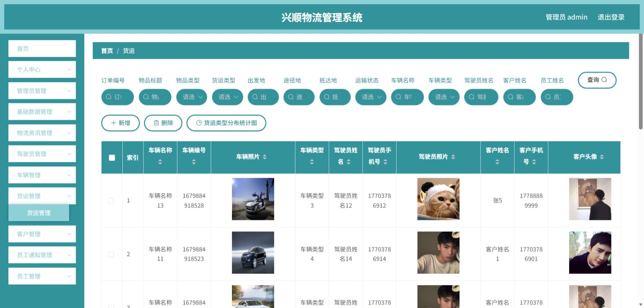Click search icon in 员工姓名 field
The image size is (644, 308).
548,97
